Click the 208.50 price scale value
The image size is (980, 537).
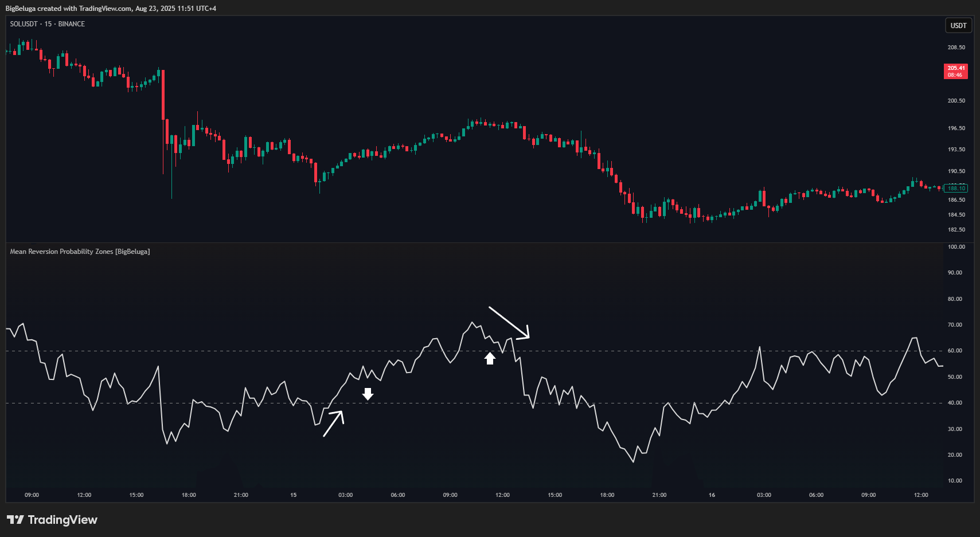pos(956,48)
